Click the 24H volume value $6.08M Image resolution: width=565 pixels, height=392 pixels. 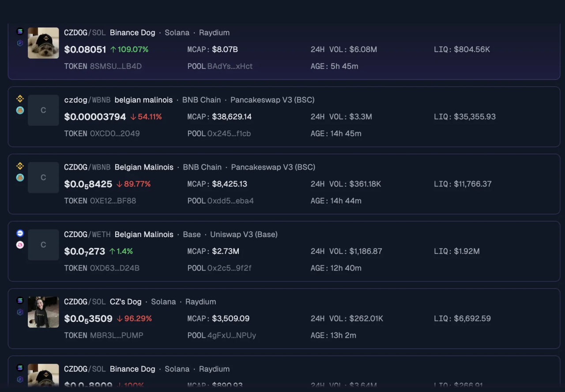(363, 49)
